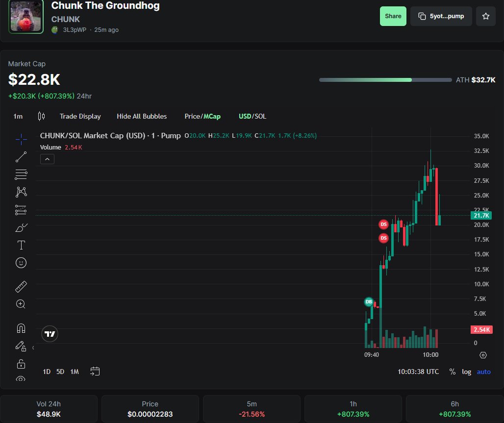This screenshot has height=423, width=504.
Task: Click the 6h +807.39% card
Action: click(455, 409)
